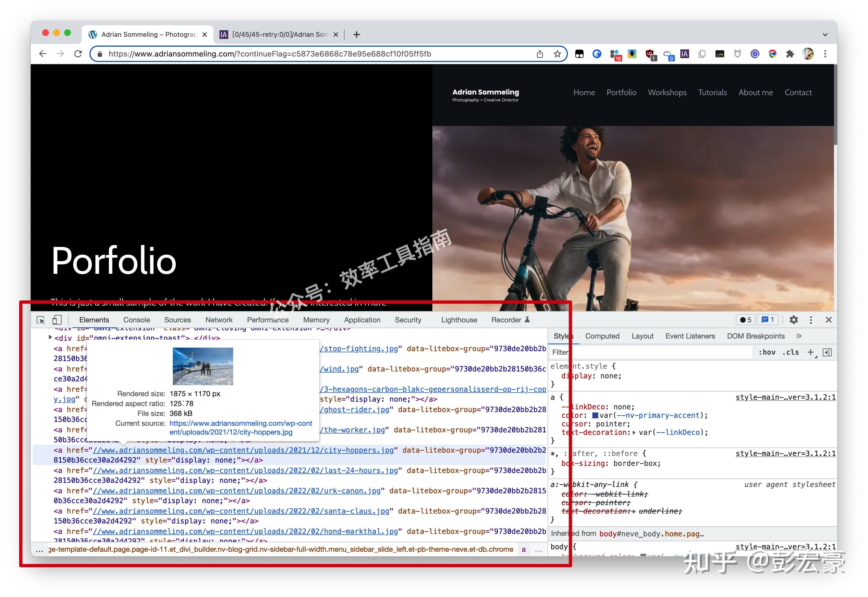This screenshot has height=597, width=868.
Task: Click the issues badge showing 5 errors
Action: click(746, 320)
